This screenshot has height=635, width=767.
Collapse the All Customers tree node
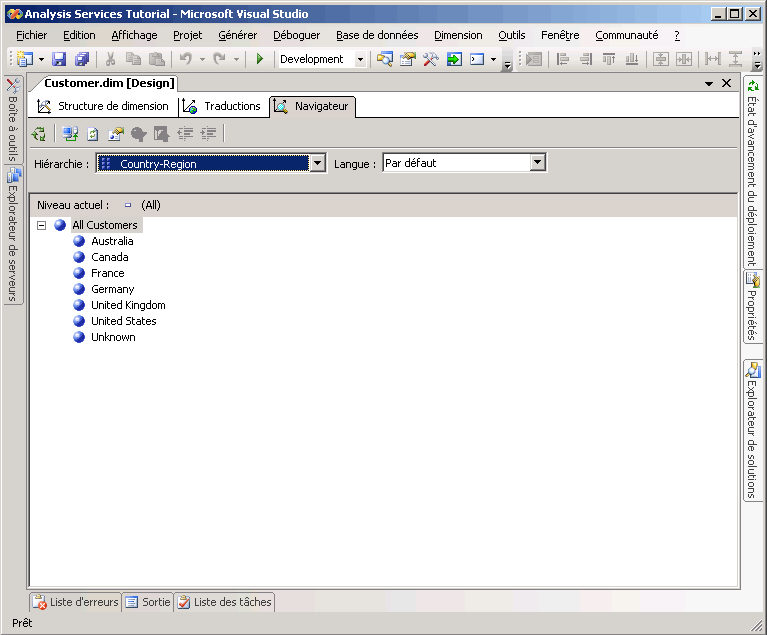pos(42,225)
